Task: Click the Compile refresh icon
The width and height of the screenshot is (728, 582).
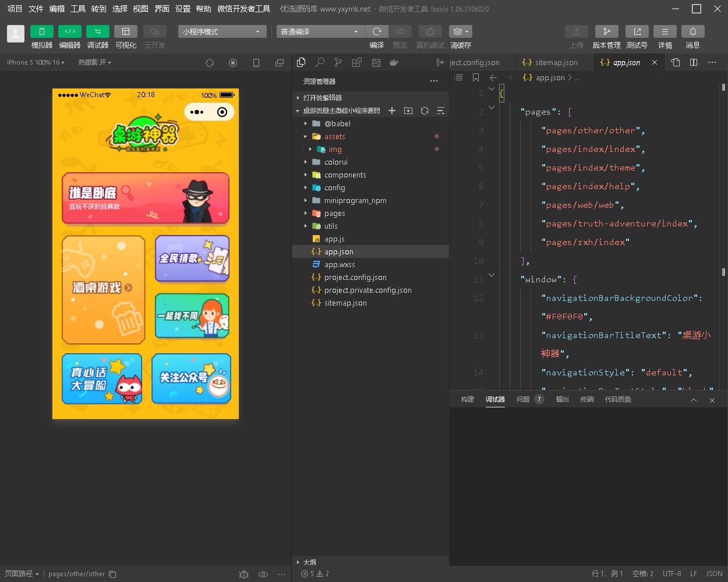Action: pyautogui.click(x=377, y=31)
